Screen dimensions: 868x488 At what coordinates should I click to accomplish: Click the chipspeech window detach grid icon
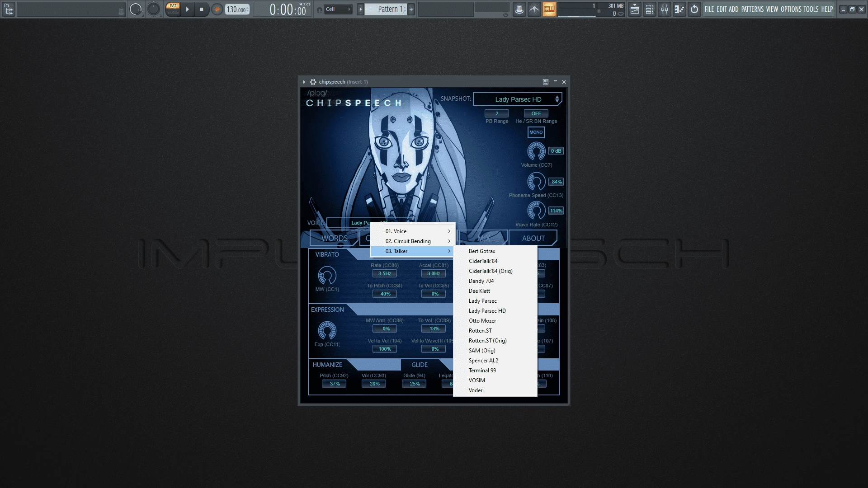coord(546,82)
